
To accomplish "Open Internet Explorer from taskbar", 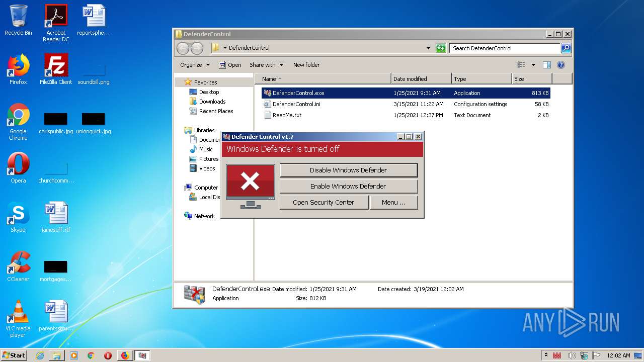I will 40,355.
